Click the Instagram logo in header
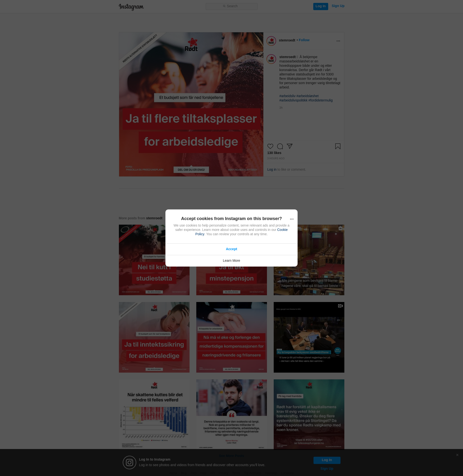Viewport: 463px width, 476px height. coord(131,7)
